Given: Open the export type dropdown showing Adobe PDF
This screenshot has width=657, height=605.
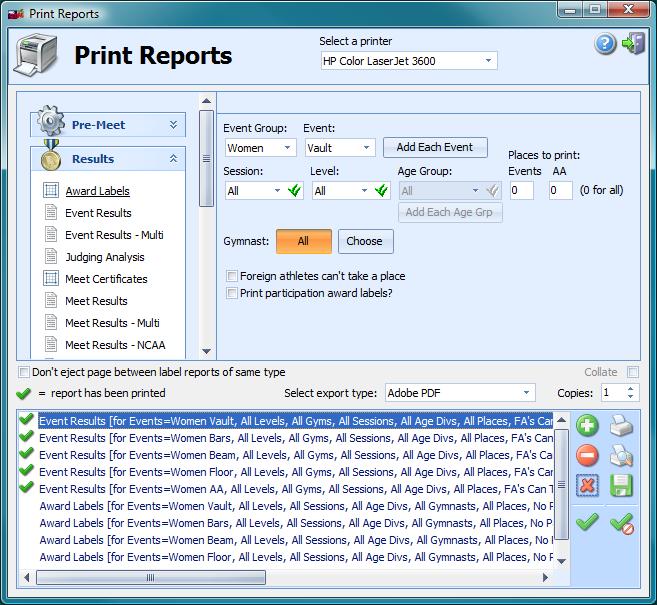Looking at the screenshot, I should (460, 393).
